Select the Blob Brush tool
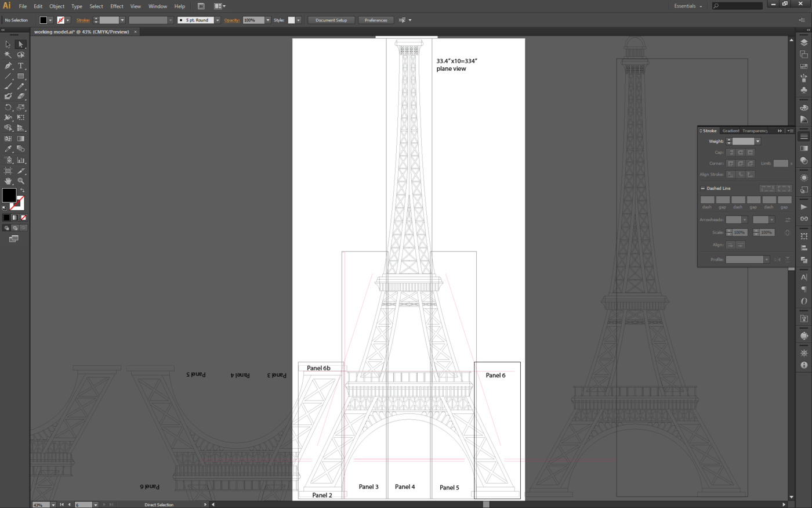The width and height of the screenshot is (812, 508). [8, 96]
